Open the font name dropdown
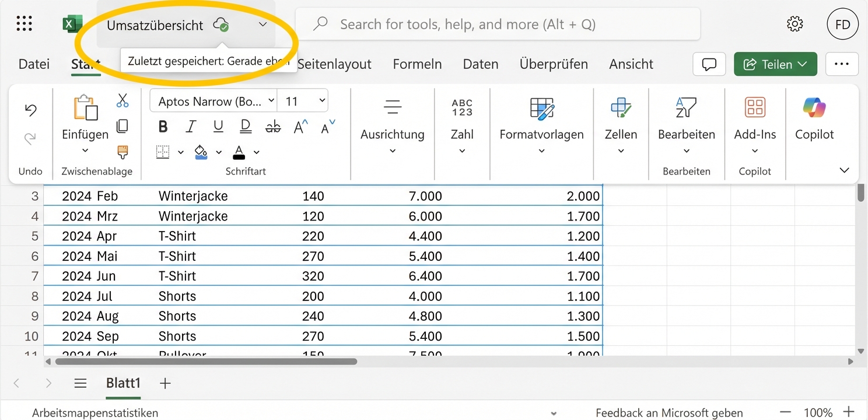868x420 pixels. 212,100
